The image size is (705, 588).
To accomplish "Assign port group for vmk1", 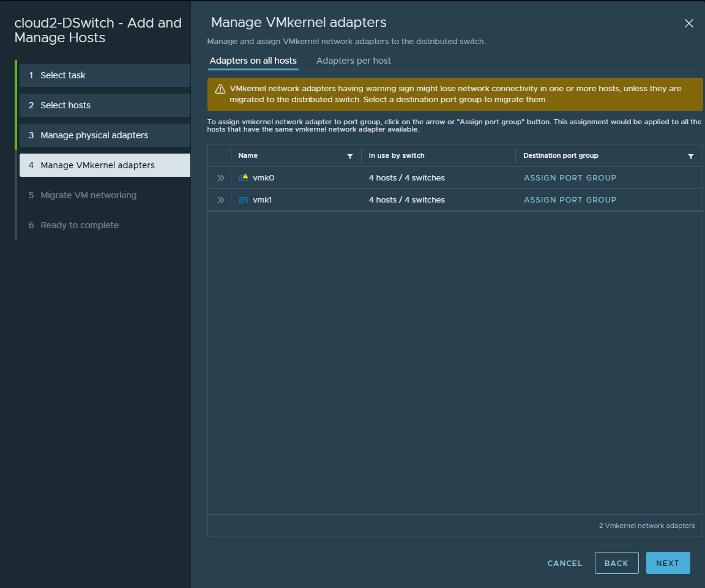I will pyautogui.click(x=570, y=200).
